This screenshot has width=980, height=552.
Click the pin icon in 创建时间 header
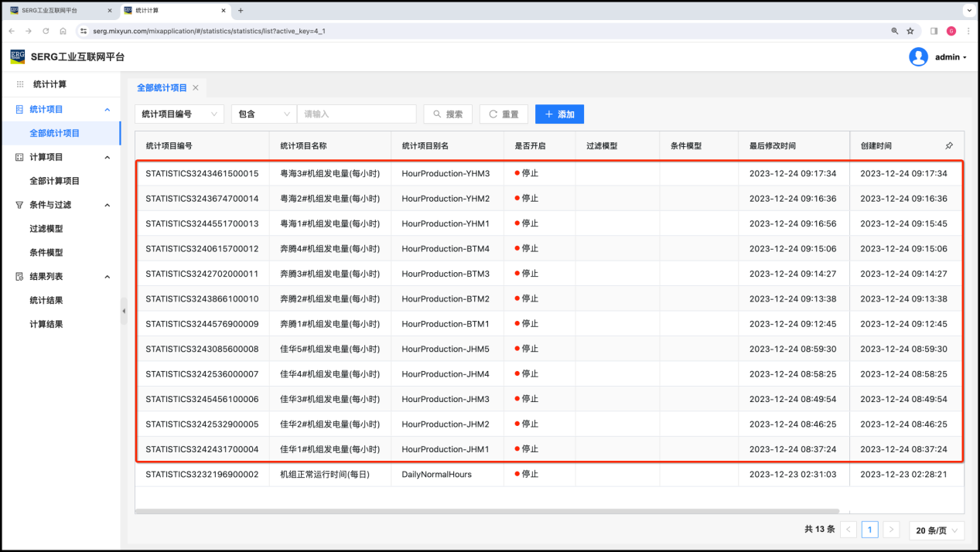pos(949,145)
